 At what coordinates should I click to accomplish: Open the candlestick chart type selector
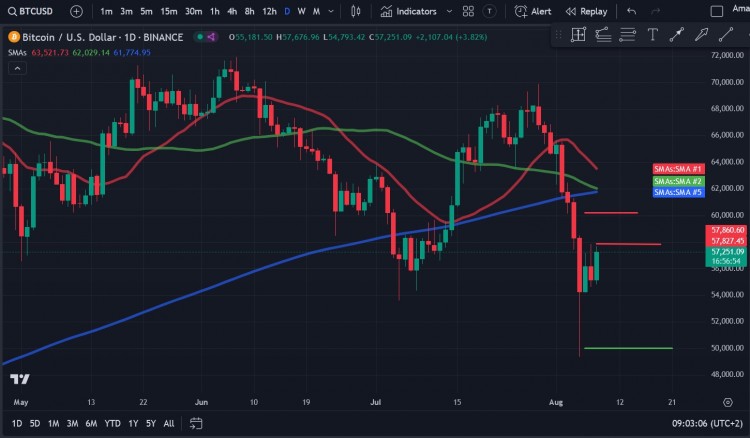[361, 12]
